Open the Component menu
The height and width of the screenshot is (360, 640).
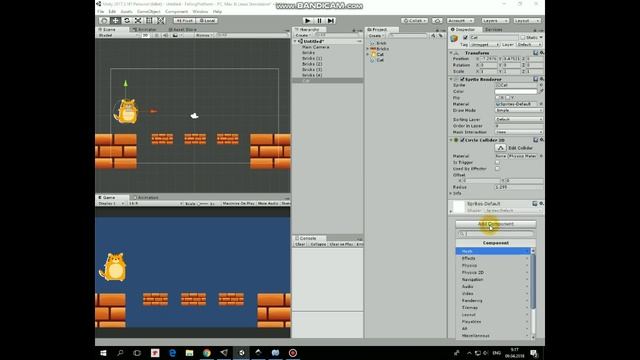176,11
